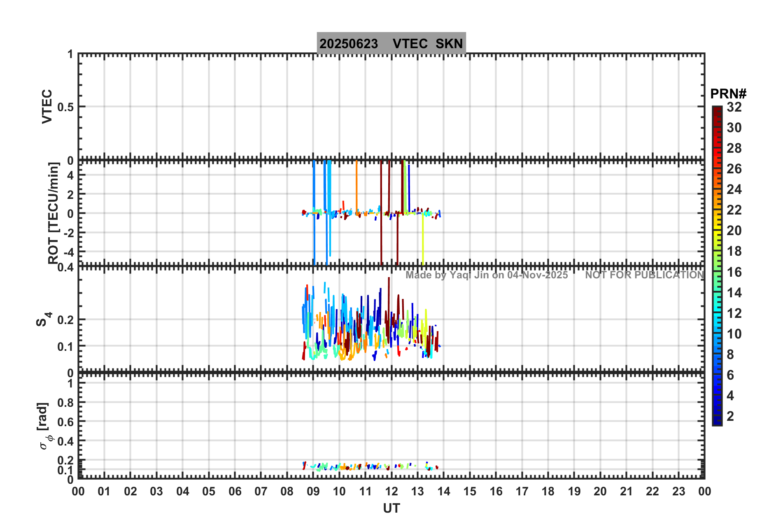Select the "30" PRN colorbar label

[734, 128]
